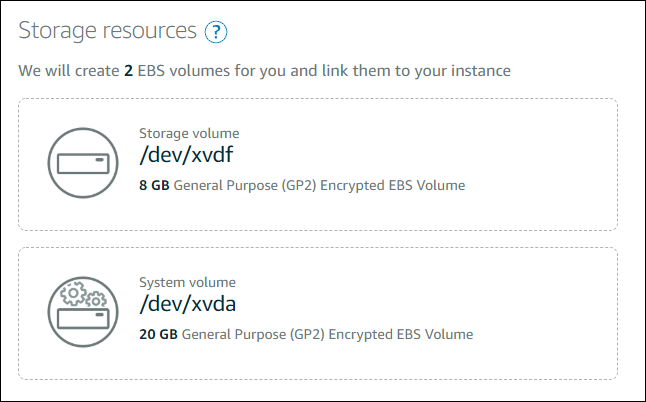Open the Storage resources help tooltip

(x=216, y=32)
